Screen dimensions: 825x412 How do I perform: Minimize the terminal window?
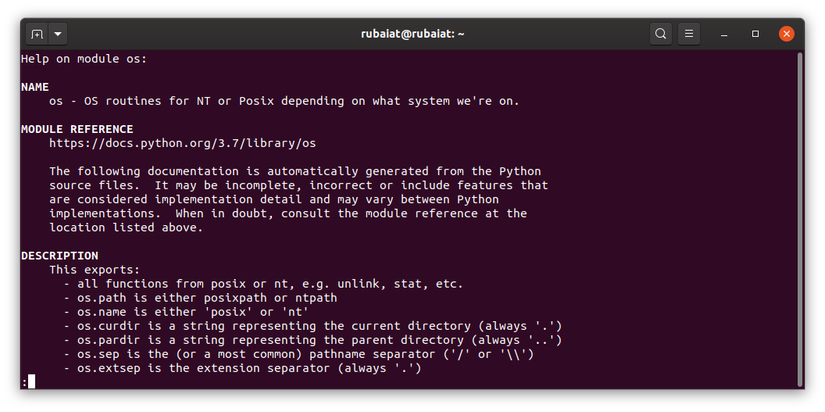[x=723, y=33]
